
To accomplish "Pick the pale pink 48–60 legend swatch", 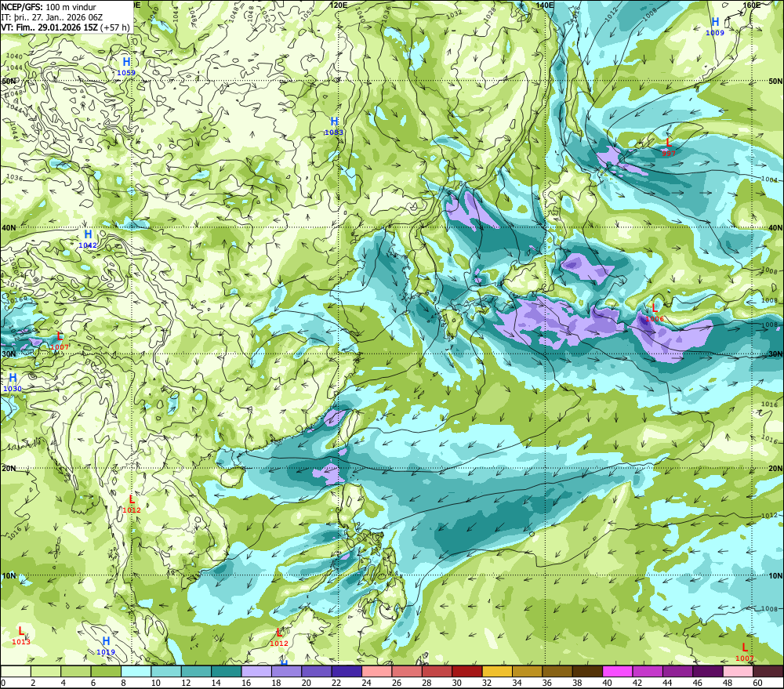I will 738,671.
